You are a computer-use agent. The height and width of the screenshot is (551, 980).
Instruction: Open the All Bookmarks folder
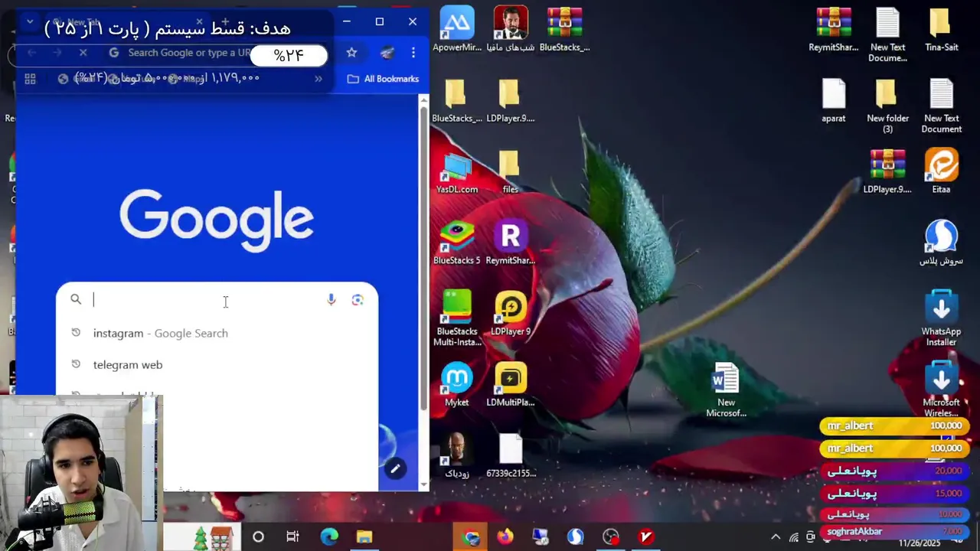[x=383, y=79]
